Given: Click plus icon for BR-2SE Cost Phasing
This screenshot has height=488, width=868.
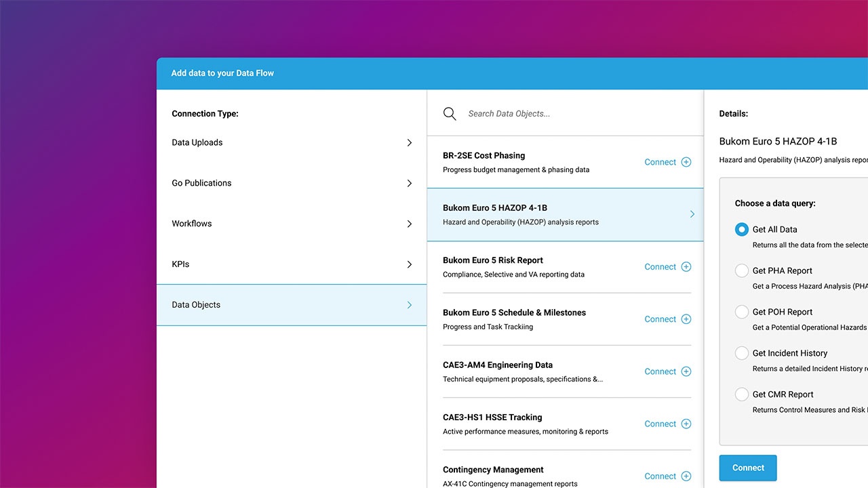Looking at the screenshot, I should 686,162.
